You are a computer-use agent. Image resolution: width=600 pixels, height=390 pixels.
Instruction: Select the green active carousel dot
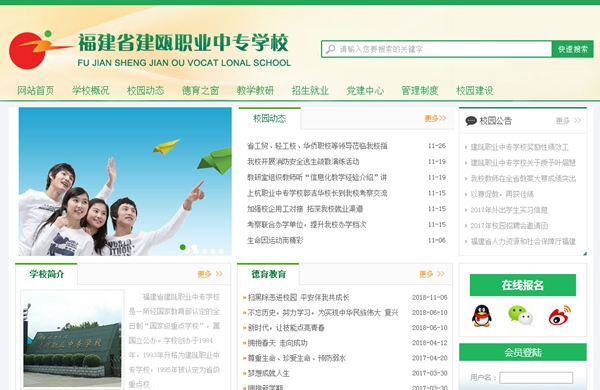pos(183,247)
